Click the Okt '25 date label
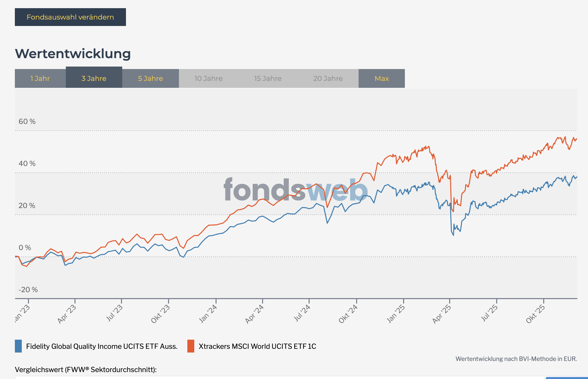Image resolution: width=588 pixels, height=379 pixels. tap(535, 314)
